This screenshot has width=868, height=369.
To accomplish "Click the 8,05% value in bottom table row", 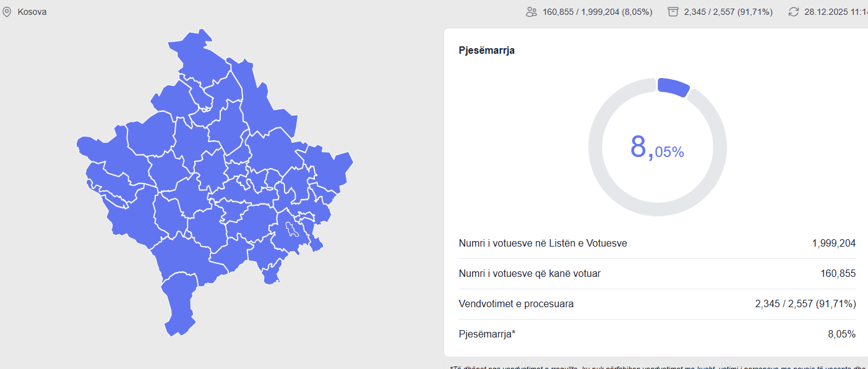I will click(841, 334).
